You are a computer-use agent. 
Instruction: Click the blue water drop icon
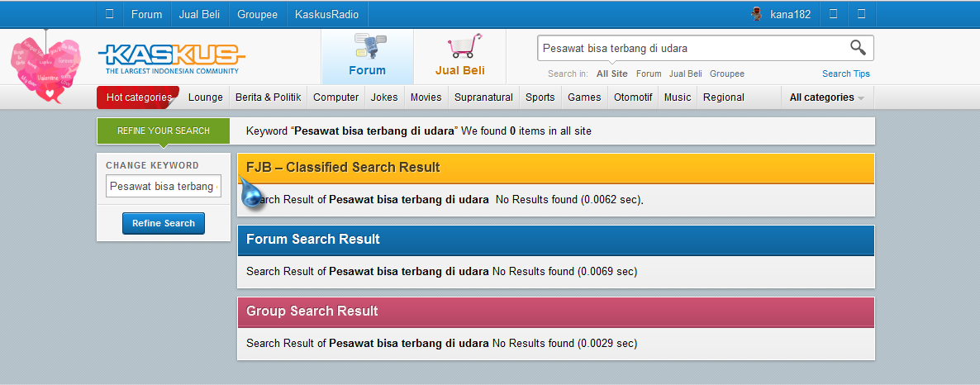tap(253, 195)
